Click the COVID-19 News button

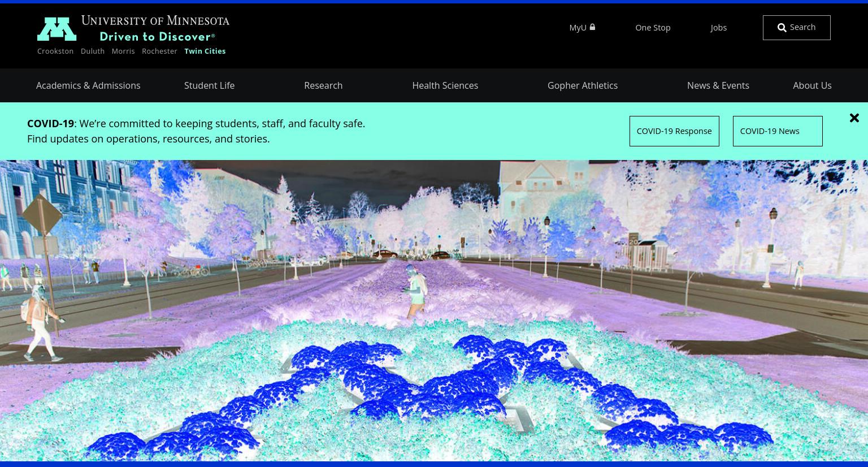coord(778,131)
